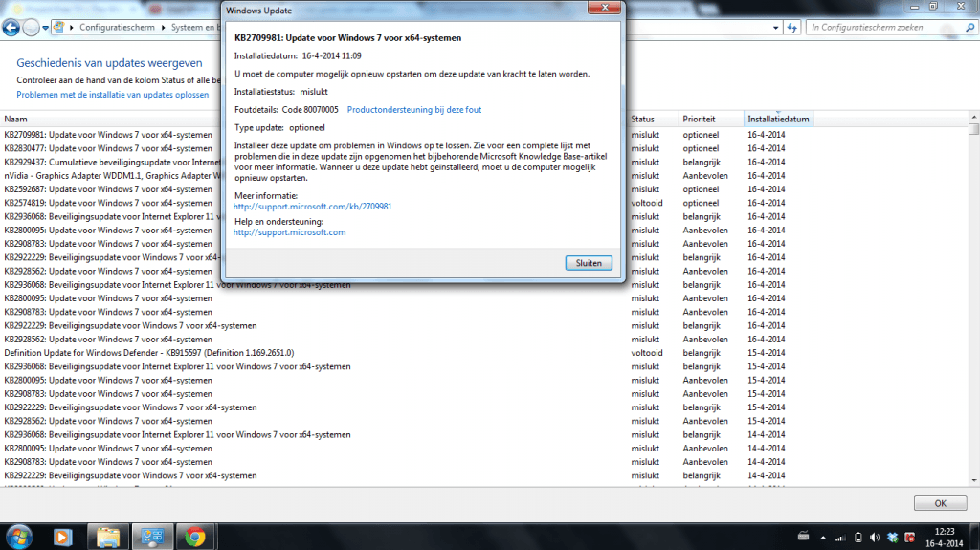Open breadcrumb arrow before Configuratiescherm
The image size is (980, 550).
tap(72, 28)
